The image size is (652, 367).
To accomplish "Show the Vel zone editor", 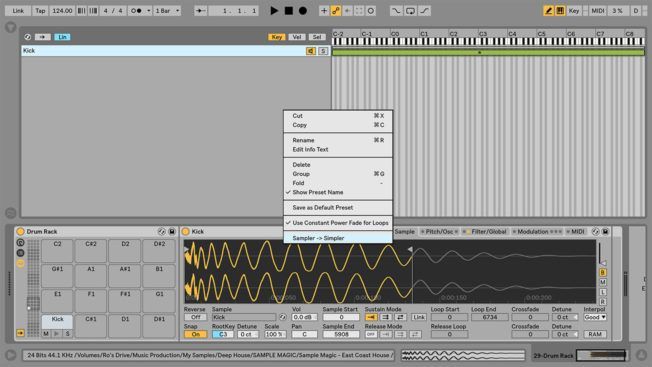I will tap(297, 37).
